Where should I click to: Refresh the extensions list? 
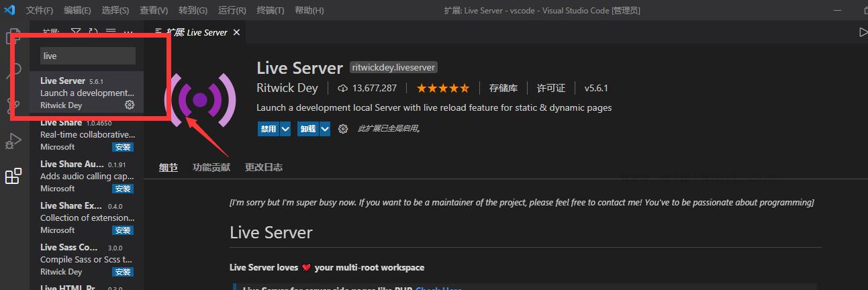[93, 32]
